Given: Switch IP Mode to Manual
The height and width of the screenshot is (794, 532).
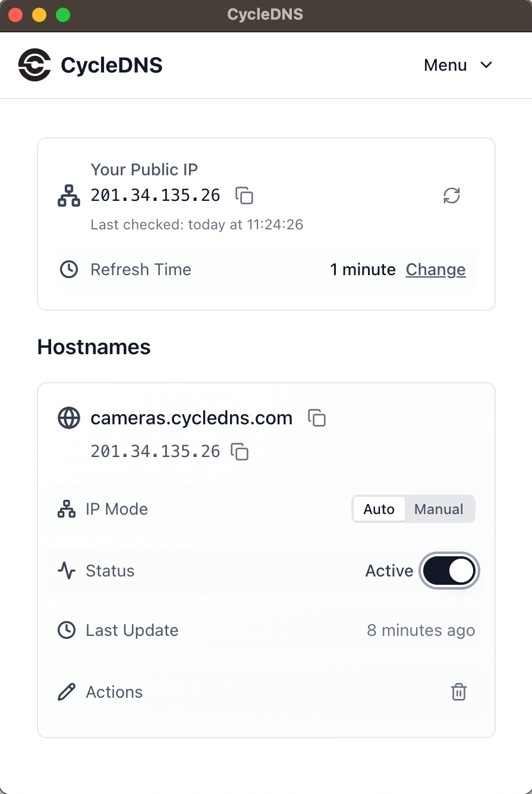Looking at the screenshot, I should (439, 509).
